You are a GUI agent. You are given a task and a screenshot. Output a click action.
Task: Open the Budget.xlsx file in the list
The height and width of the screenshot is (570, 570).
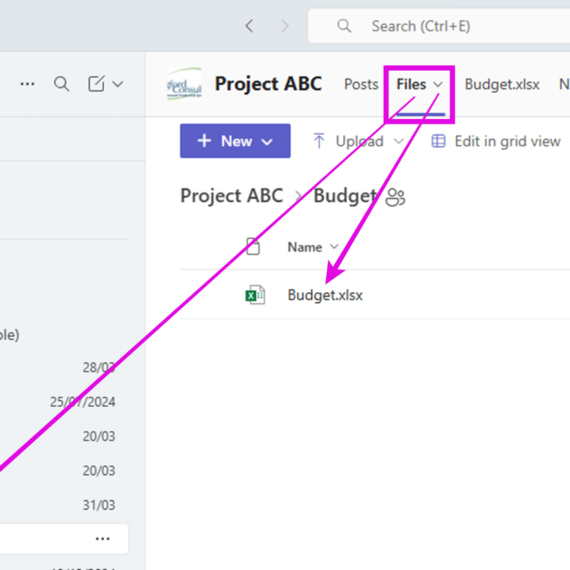click(325, 295)
